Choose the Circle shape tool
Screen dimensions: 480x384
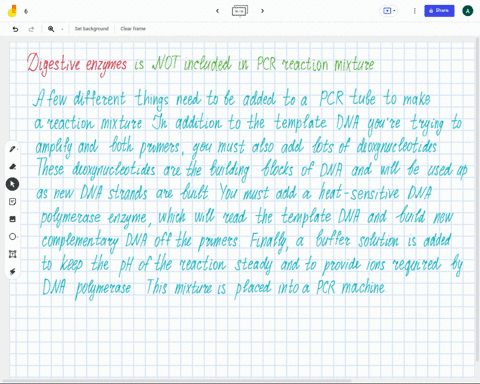(x=12, y=237)
